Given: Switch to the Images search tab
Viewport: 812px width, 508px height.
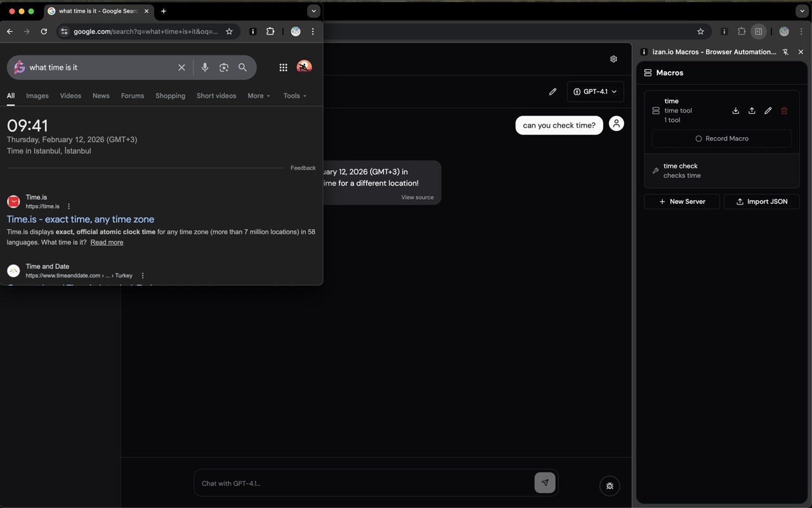Looking at the screenshot, I should 37,95.
